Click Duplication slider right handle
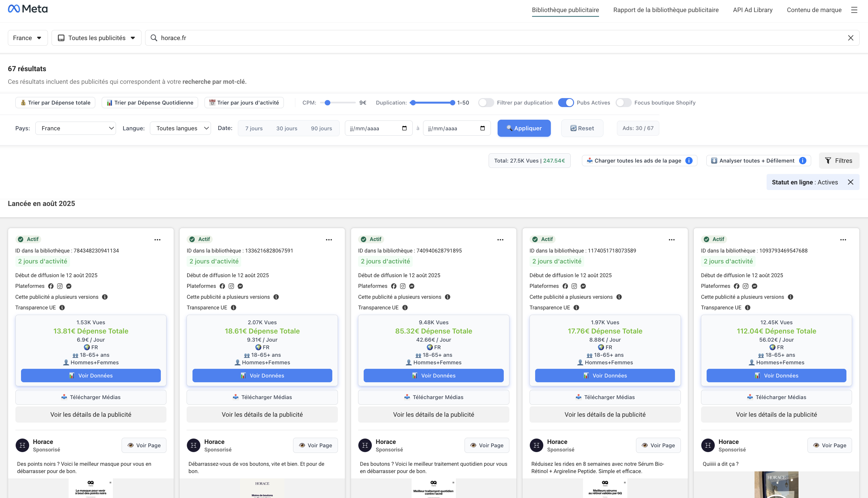Screen dimensions: 868x498 pos(452,103)
